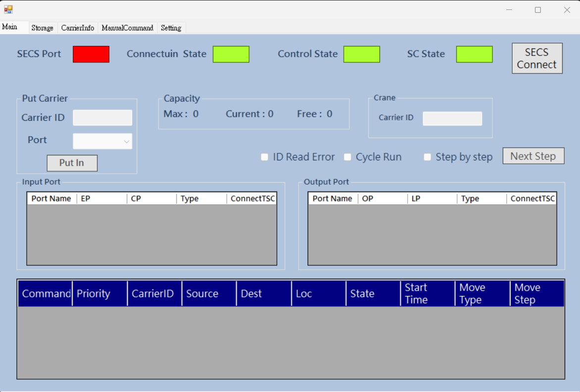580x392 pixels.
Task: Close the application window
Action: 567,9
